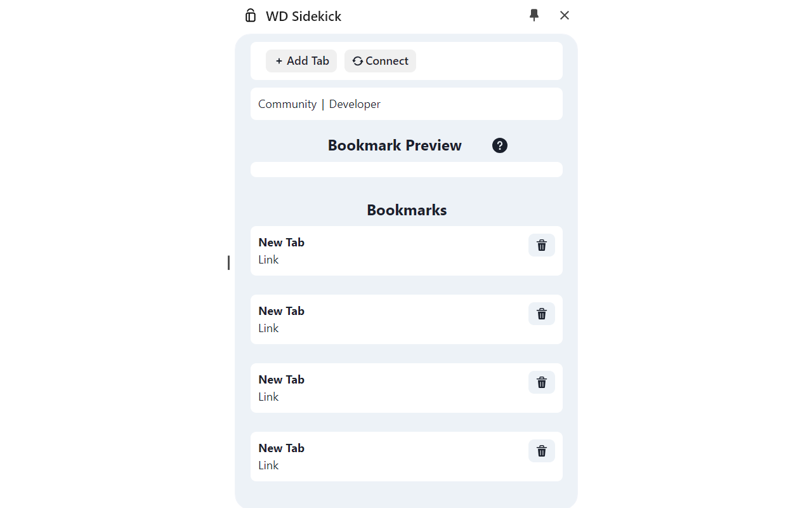Viewport: 812px width, 508px height.
Task: Click the WD Sidekick logo icon
Action: [251, 16]
